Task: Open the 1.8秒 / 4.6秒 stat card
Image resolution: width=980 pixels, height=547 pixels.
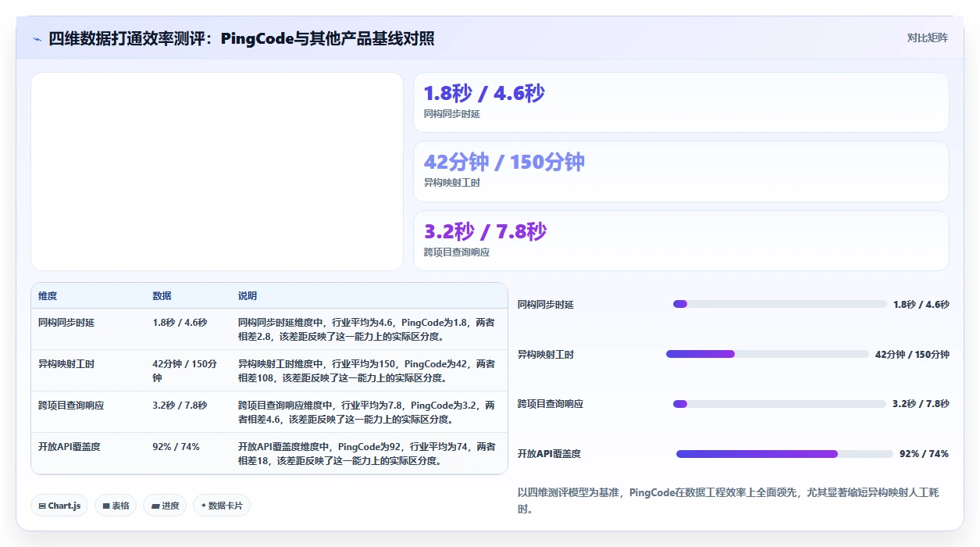Action: (681, 102)
